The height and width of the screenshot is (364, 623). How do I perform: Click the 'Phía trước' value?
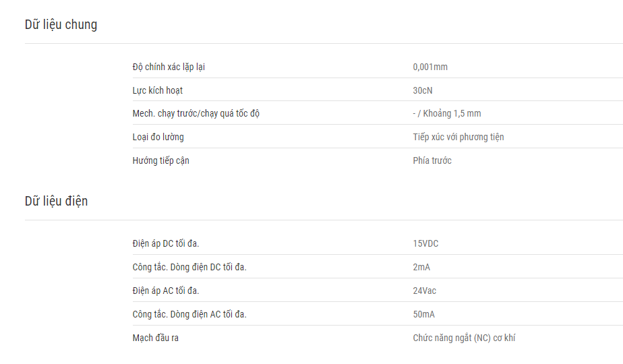tap(432, 160)
